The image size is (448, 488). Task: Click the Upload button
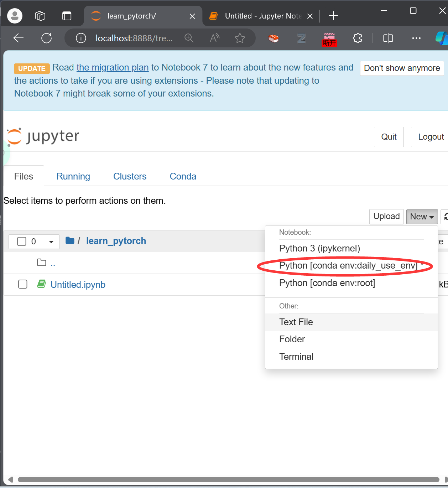(x=386, y=217)
